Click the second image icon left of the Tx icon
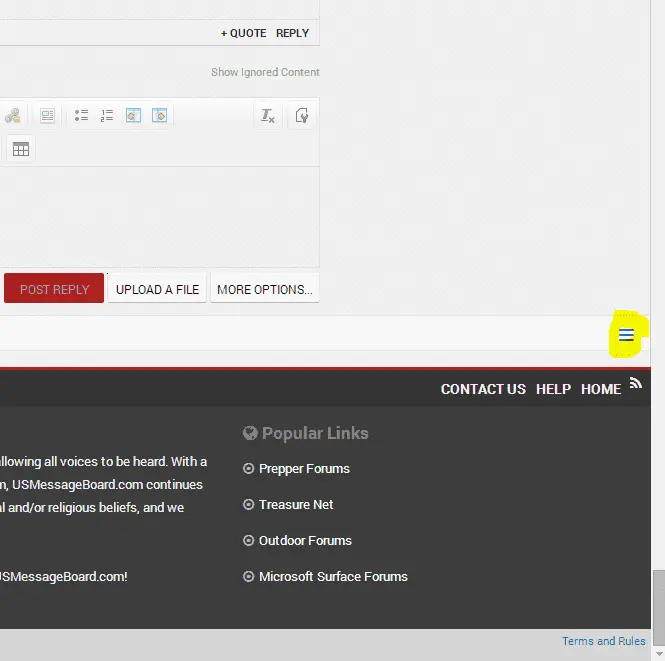The image size is (665, 661). click(159, 116)
